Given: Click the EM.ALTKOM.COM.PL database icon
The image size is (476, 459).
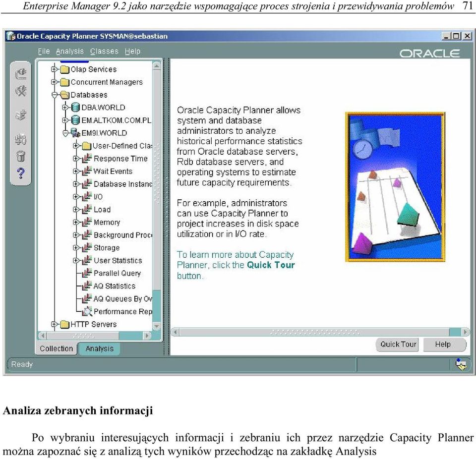Looking at the screenshot, I should point(75,120).
